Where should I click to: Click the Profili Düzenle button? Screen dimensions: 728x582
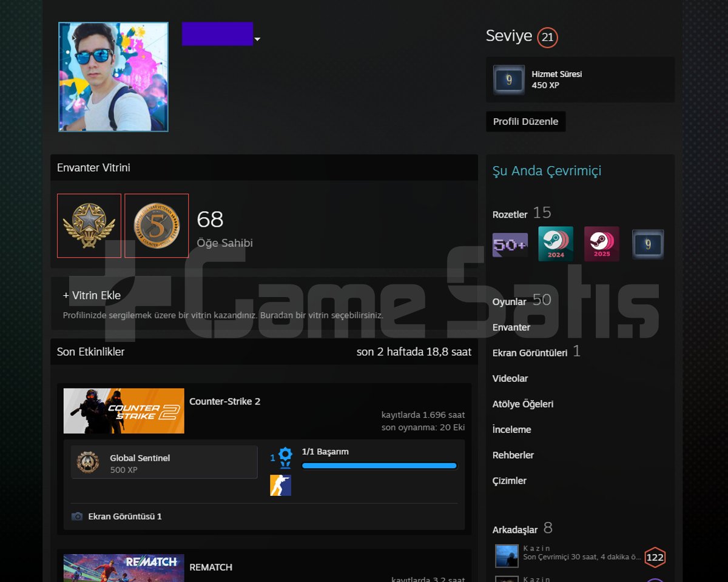pyautogui.click(x=525, y=122)
